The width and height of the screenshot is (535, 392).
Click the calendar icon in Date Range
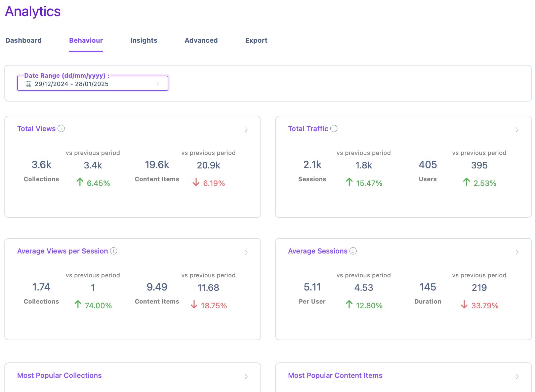(29, 84)
